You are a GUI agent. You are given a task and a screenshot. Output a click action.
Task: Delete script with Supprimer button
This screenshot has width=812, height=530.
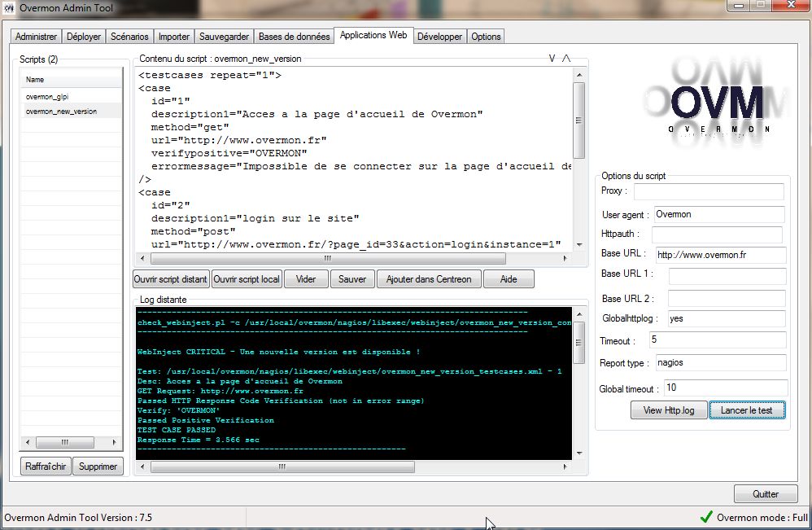98,466
